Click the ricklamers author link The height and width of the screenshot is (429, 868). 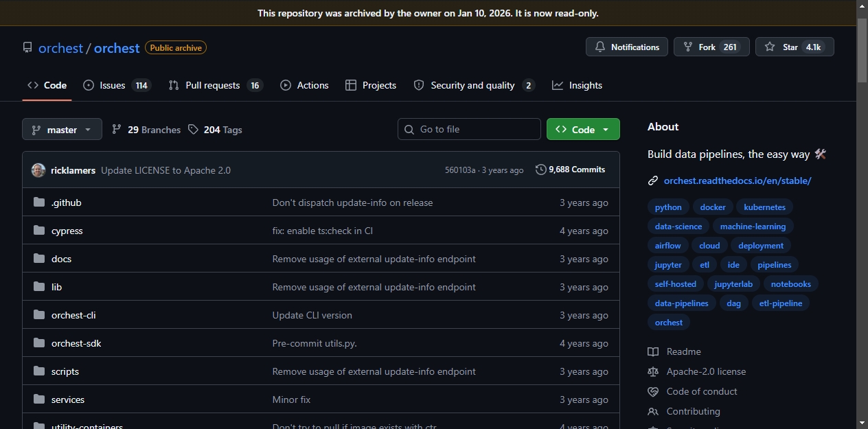tap(73, 170)
